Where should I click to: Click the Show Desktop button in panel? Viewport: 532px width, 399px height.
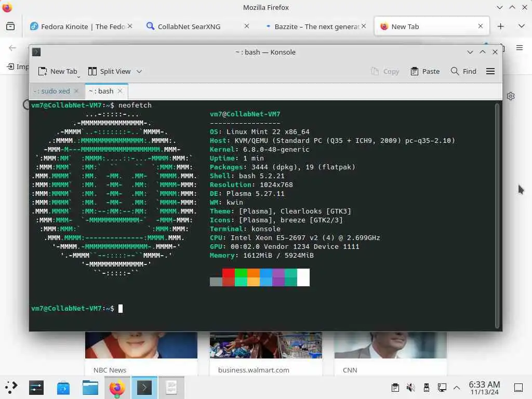click(x=518, y=388)
